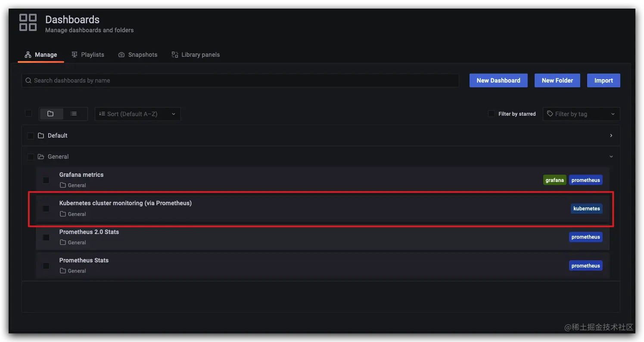Click the folder view toggle icon

pos(50,114)
